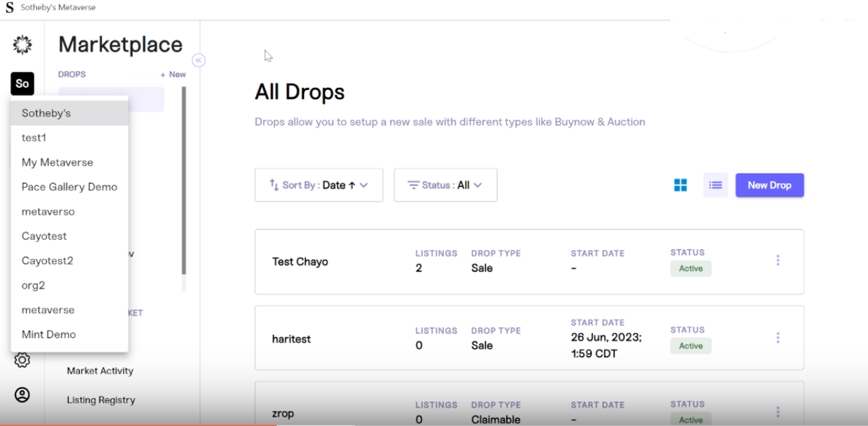
Task: Click zrop drop type Claimable
Action: [496, 419]
